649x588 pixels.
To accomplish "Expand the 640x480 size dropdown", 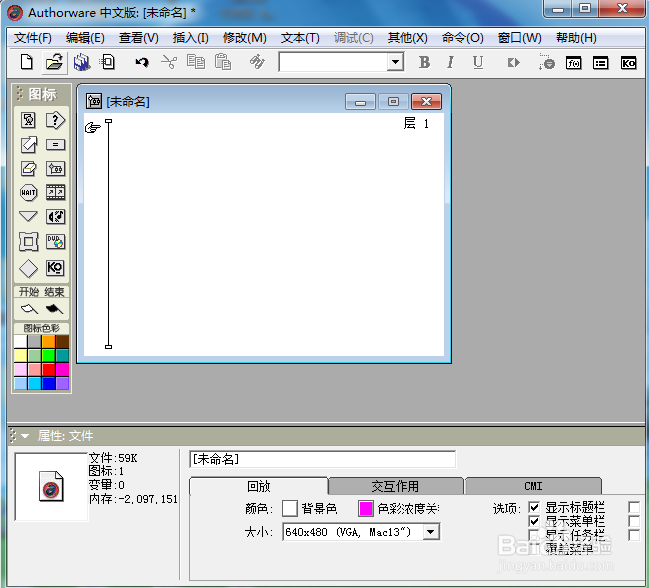I will [x=430, y=532].
